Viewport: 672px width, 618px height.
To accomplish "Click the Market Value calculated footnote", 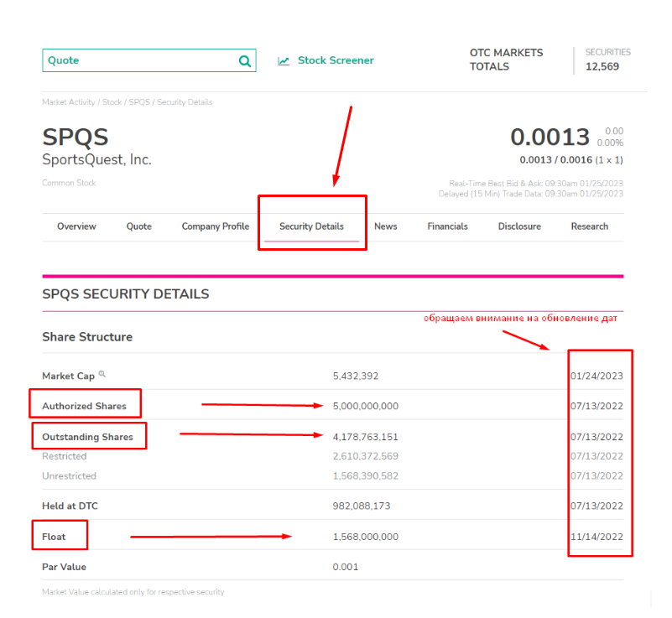I will click(x=133, y=592).
